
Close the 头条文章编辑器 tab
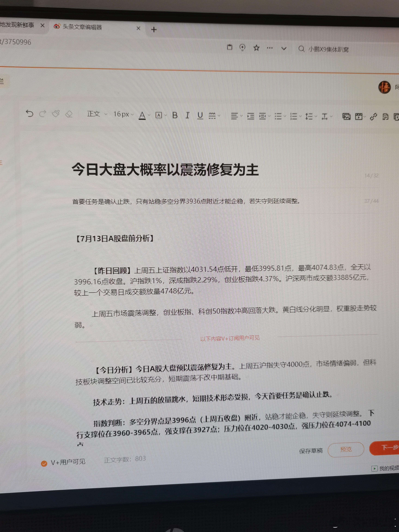pos(138,28)
